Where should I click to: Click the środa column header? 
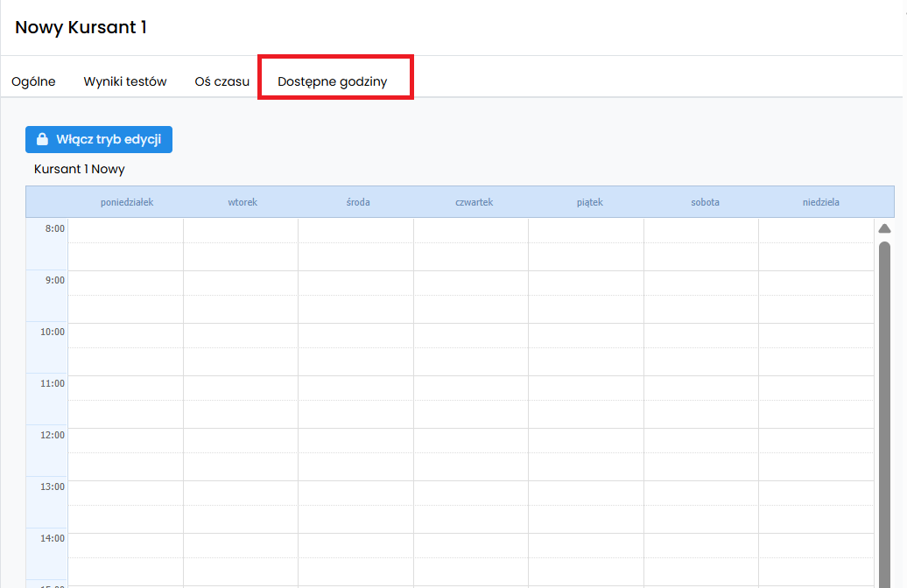(358, 202)
